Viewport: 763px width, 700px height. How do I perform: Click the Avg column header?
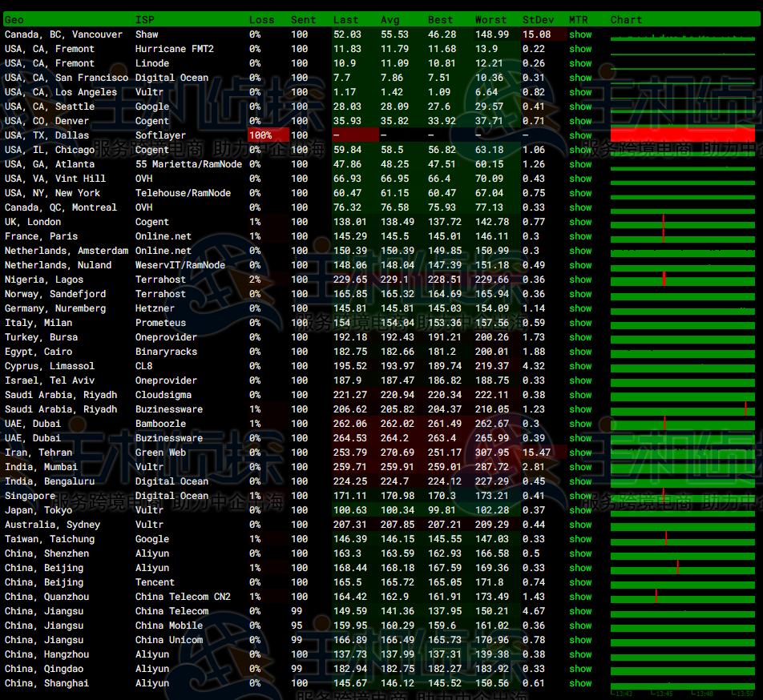390,19
